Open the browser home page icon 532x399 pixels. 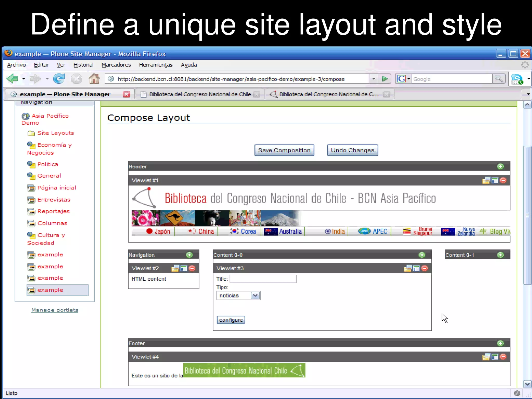tap(94, 78)
